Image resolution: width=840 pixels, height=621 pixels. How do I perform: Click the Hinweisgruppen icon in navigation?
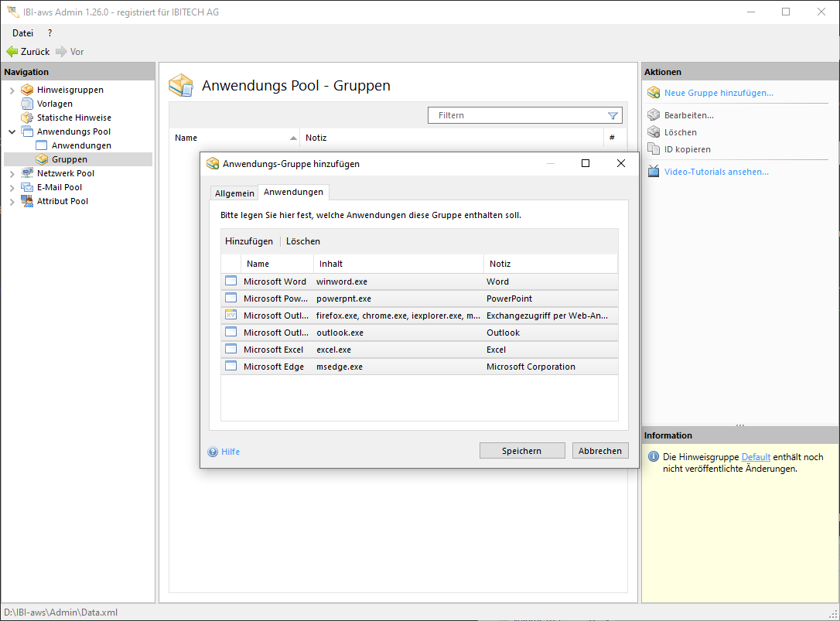[x=28, y=90]
